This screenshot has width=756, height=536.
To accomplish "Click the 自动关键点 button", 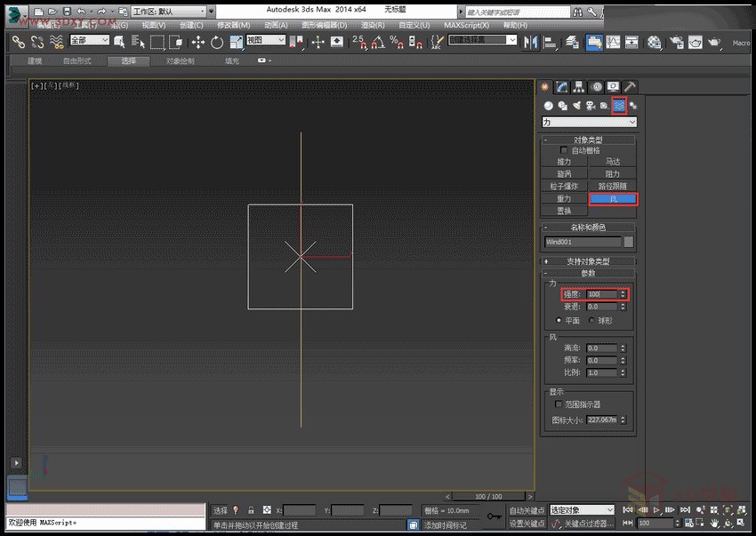I will tap(527, 511).
